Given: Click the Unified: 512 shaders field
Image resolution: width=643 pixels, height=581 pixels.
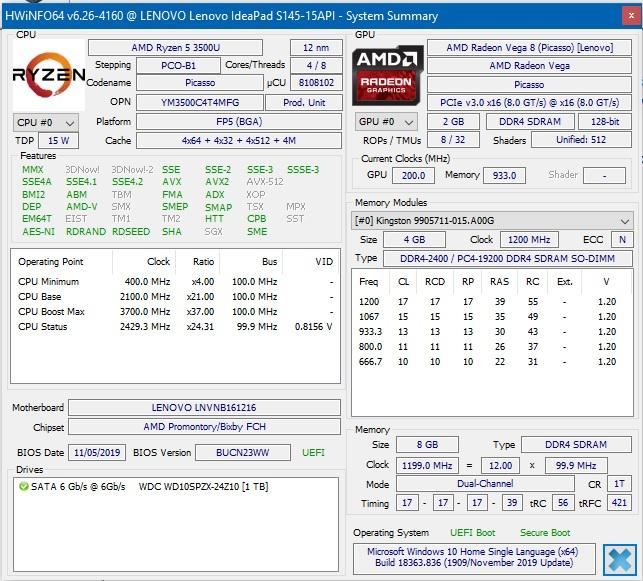Looking at the screenshot, I should click(581, 140).
